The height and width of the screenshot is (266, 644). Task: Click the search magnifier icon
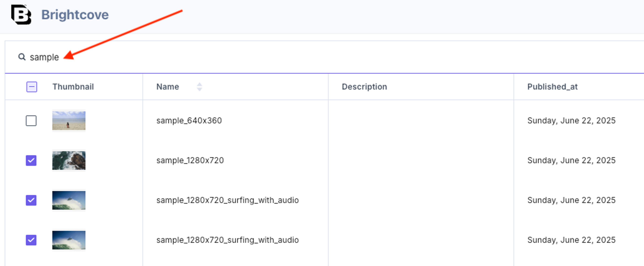tap(22, 57)
